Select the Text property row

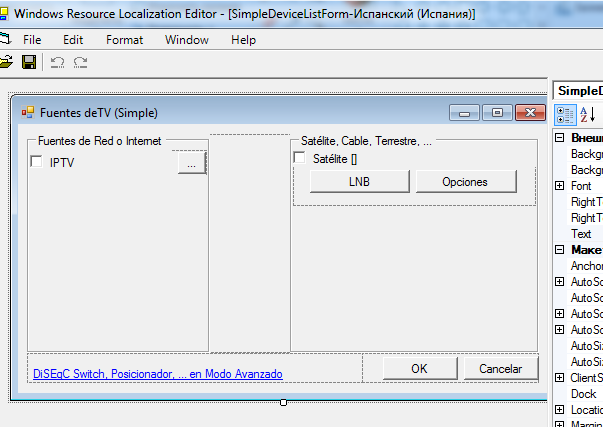pos(581,234)
